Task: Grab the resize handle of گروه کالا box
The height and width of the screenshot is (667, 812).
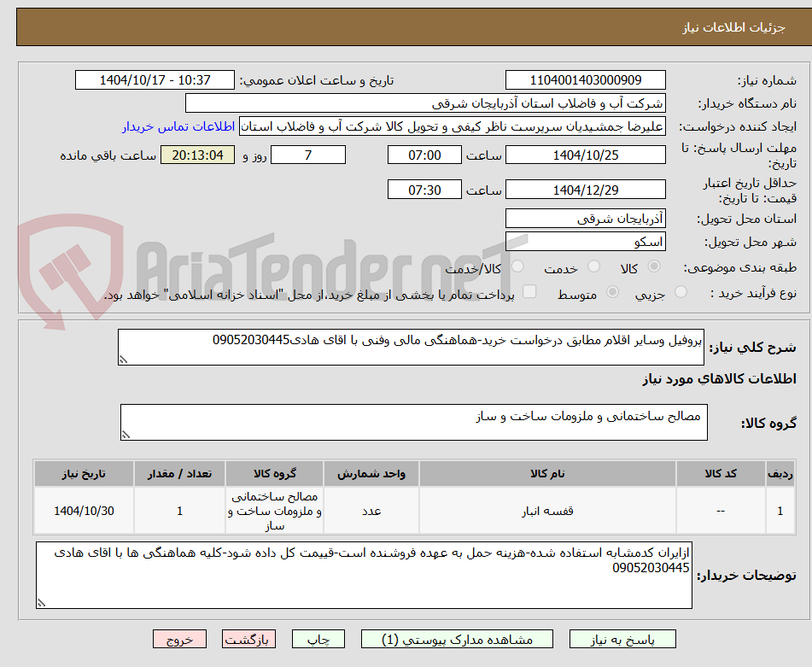Action: pos(126,435)
